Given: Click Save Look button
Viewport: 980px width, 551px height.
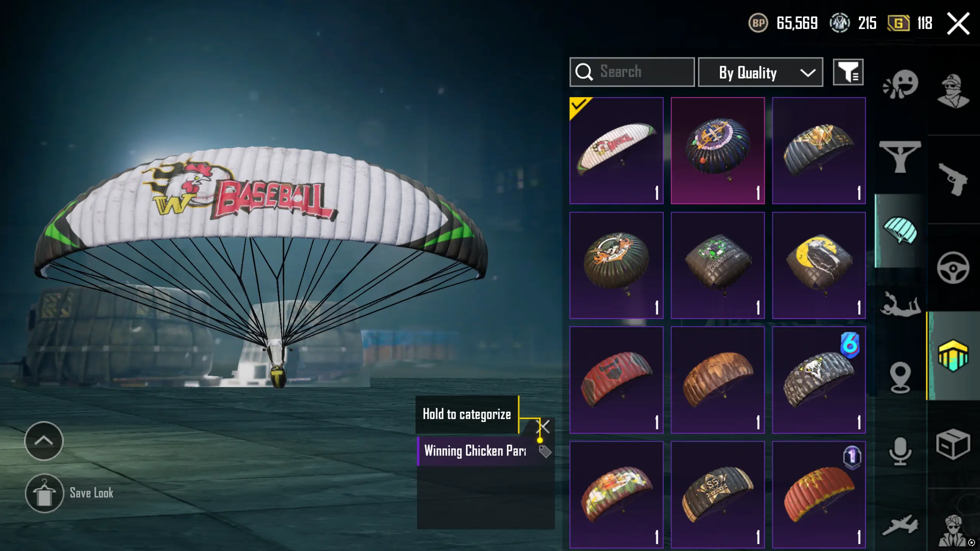Looking at the screenshot, I should pos(70,493).
